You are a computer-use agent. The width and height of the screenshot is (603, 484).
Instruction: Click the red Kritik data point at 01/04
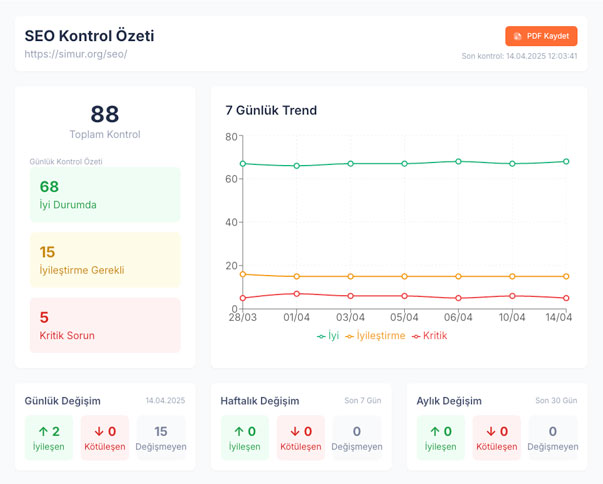tap(296, 294)
